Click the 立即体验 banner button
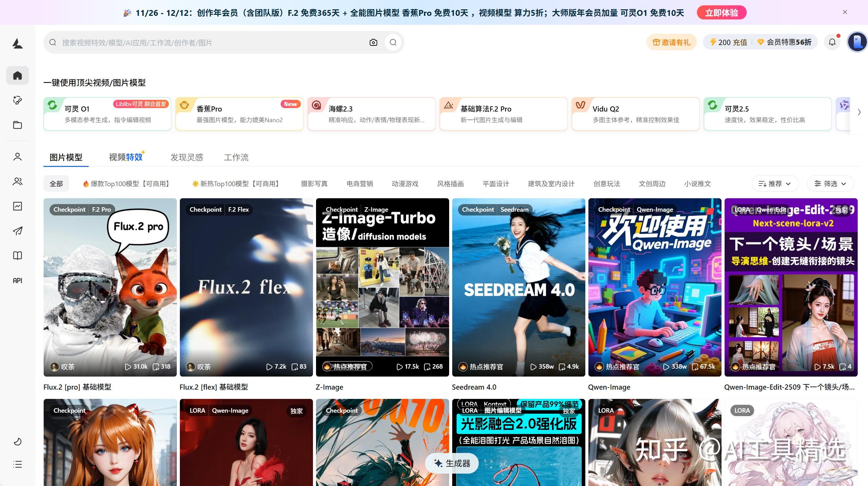 click(x=721, y=13)
